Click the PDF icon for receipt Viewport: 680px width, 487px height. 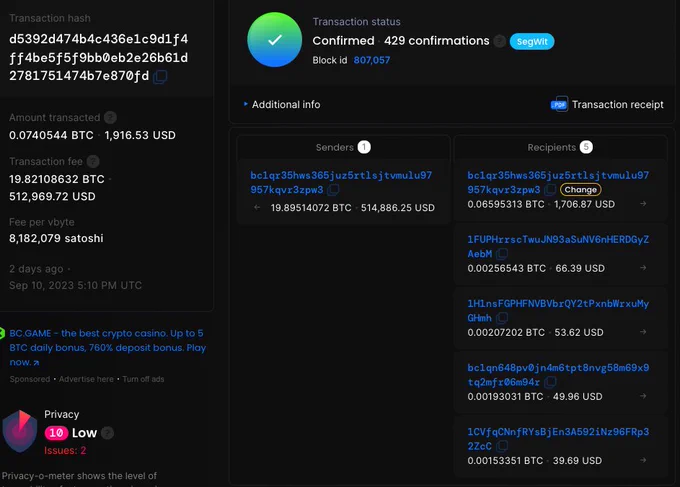click(559, 105)
